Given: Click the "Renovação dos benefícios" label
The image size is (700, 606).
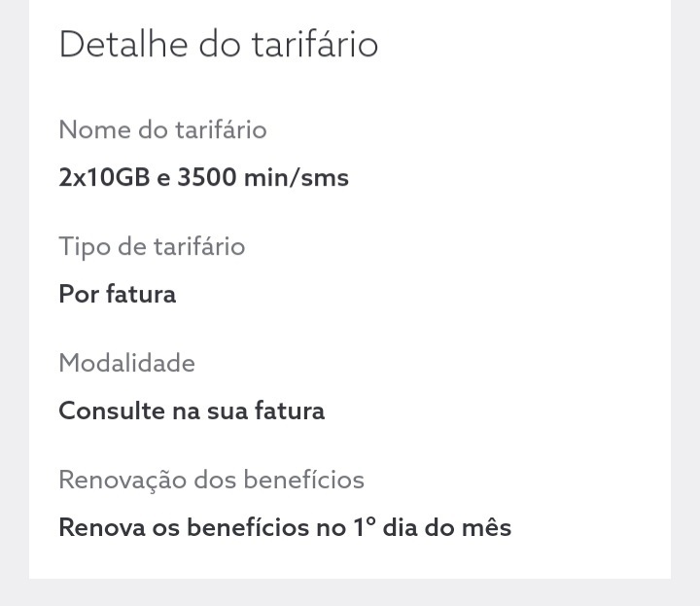Looking at the screenshot, I should [x=211, y=481].
